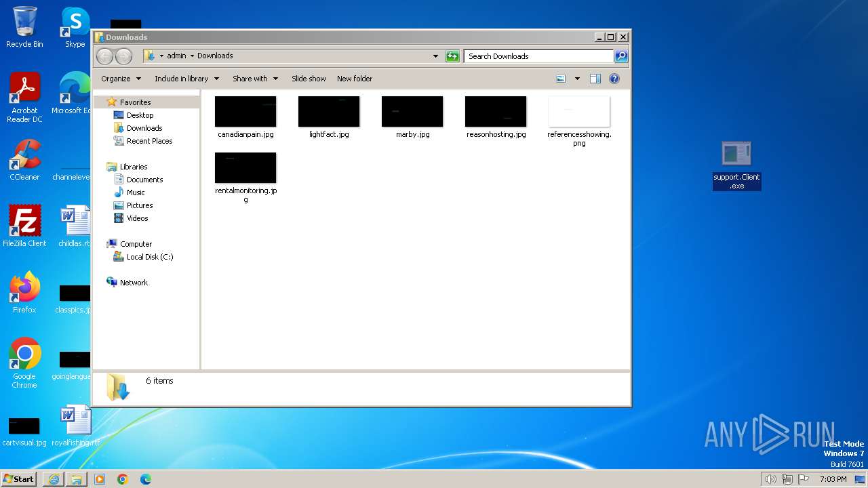Open the Share with dropdown
This screenshot has height=488, width=868.
[256, 79]
